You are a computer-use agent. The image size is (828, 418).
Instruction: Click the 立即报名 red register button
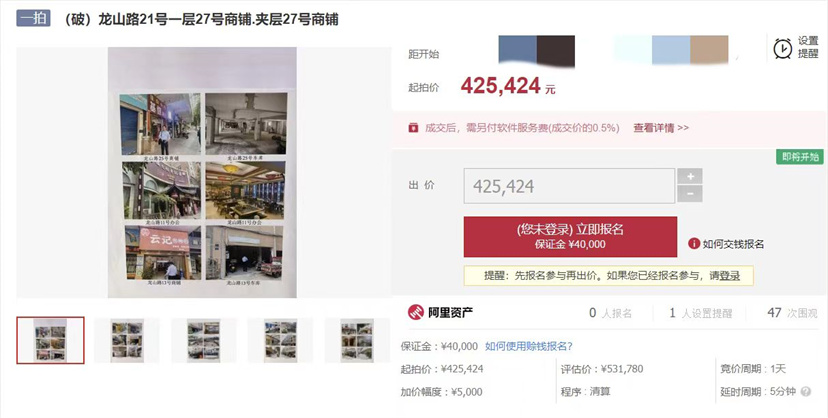(x=570, y=236)
